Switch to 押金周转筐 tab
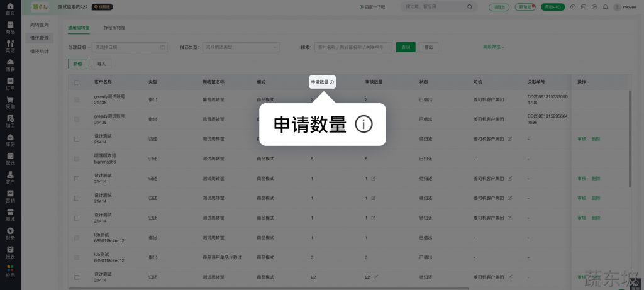 (114, 28)
